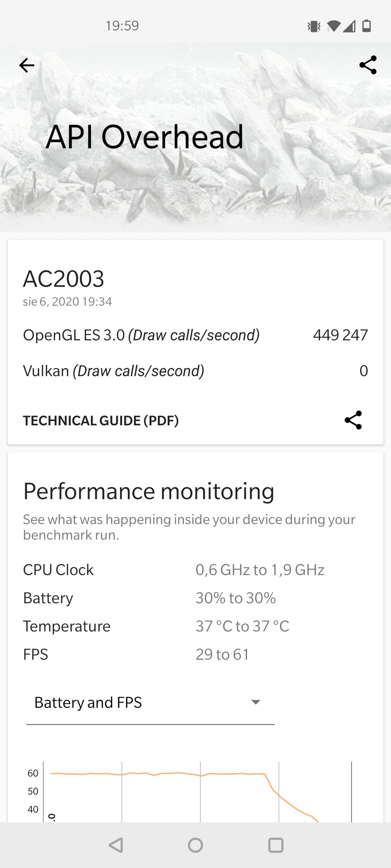Expand the Battery and FPS dropdown arrow
391x868 pixels.
pos(255,702)
